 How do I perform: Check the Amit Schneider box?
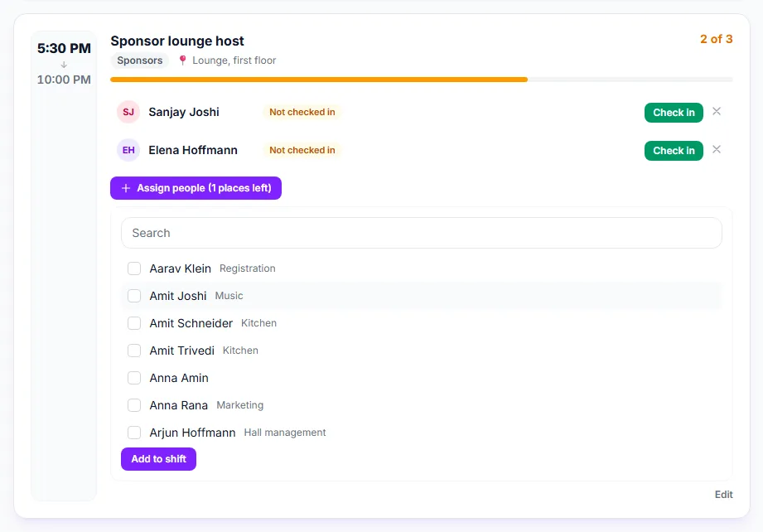point(134,323)
